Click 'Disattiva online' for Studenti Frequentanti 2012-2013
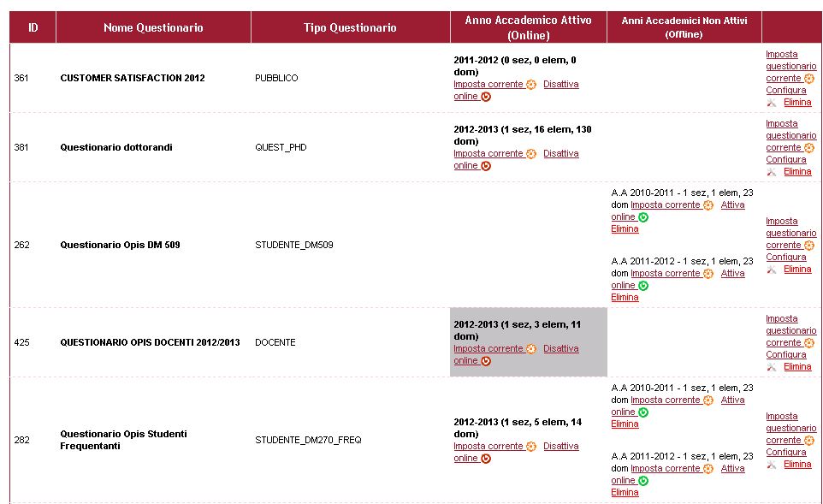The width and height of the screenshot is (823, 504). pyautogui.click(x=560, y=446)
